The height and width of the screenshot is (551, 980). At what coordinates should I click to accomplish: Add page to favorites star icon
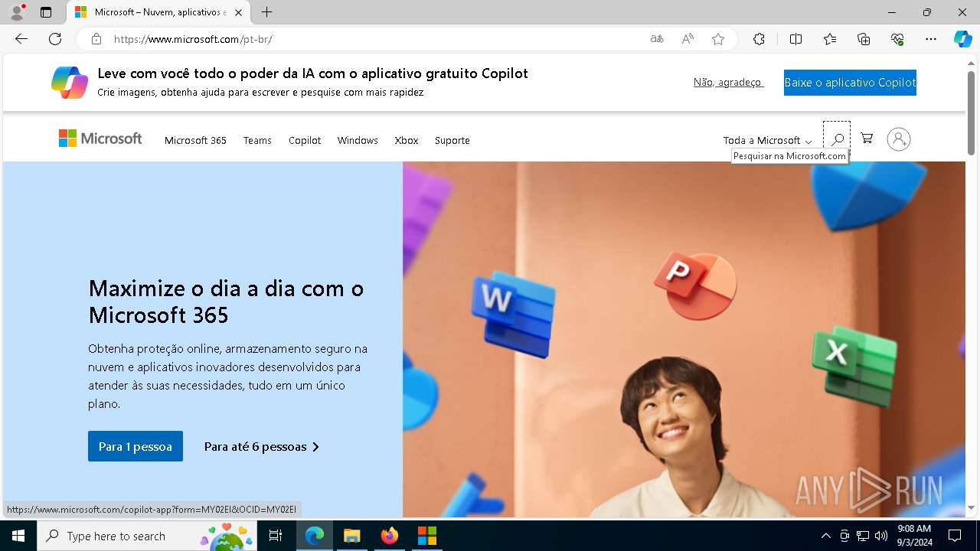coord(718,39)
